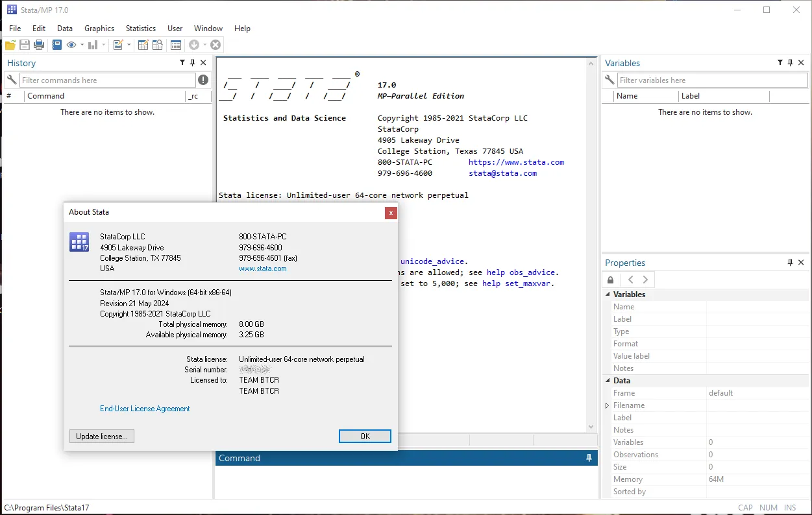The width and height of the screenshot is (812, 515).
Task: Click the Command column header in History
Action: [105, 96]
